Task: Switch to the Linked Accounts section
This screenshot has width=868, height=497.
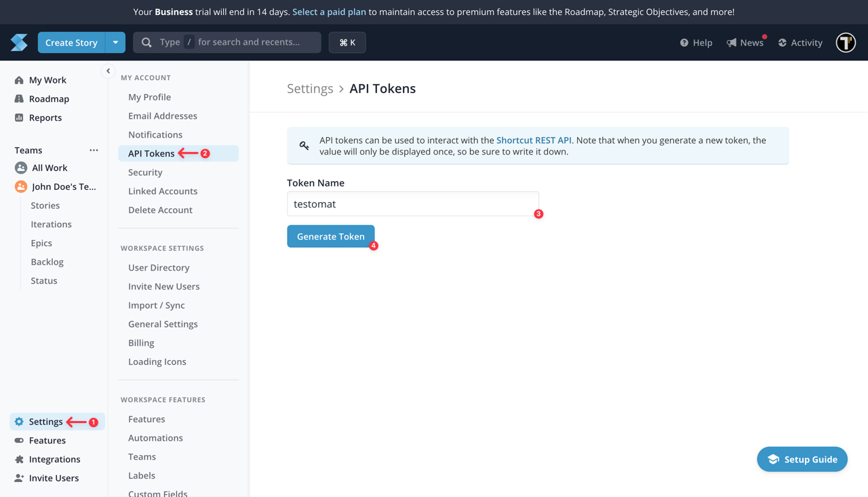Action: [x=163, y=191]
